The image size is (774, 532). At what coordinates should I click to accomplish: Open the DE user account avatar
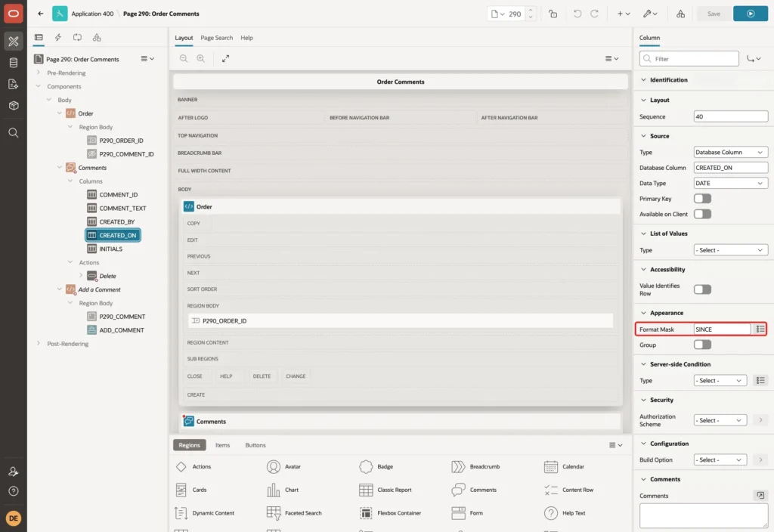tap(14, 518)
